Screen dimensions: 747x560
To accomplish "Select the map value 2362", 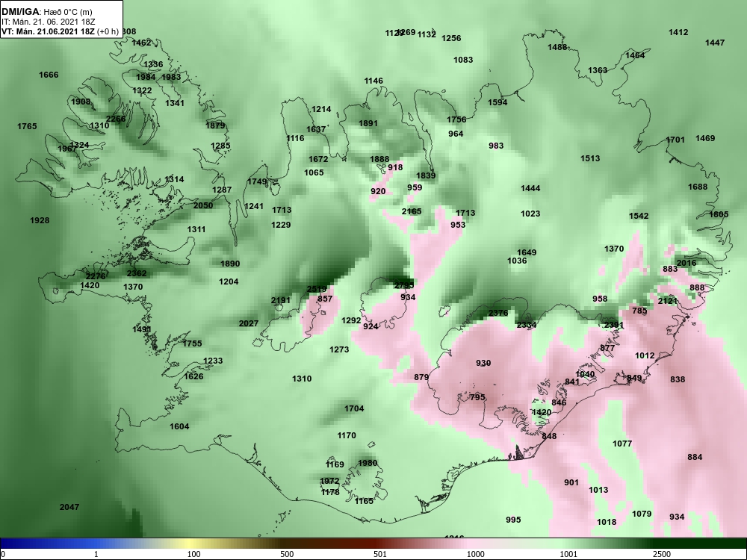I will 137,273.
